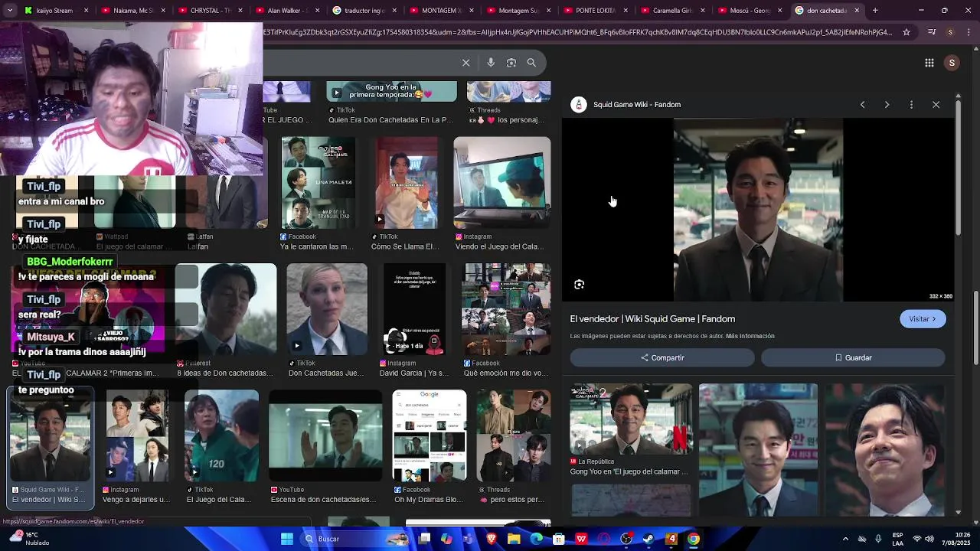The width and height of the screenshot is (980, 551).
Task: Switch to the traductor ingles tab
Action: click(364, 11)
